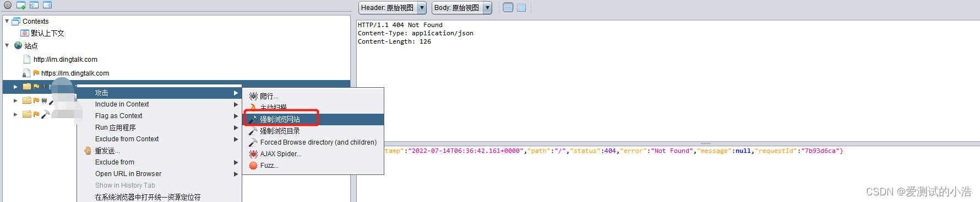Start 爬行... spider from attack submenu
980x202 pixels.
tap(313, 96)
